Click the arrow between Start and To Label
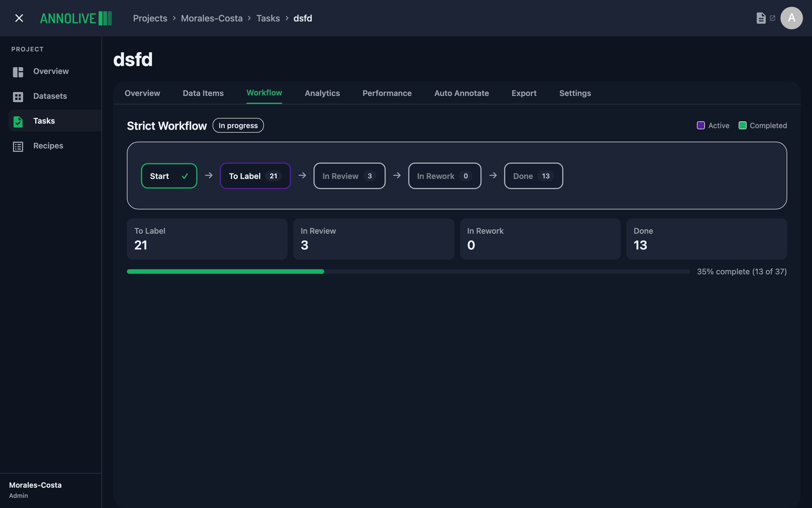812x508 pixels. pos(209,175)
